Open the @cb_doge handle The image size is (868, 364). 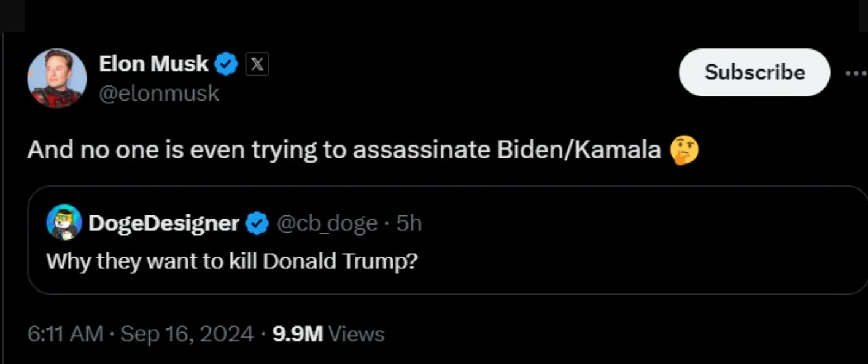327,224
